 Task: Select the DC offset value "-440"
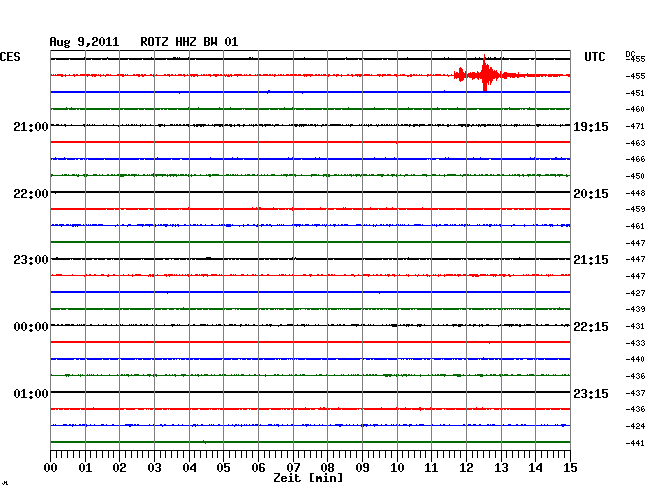635,359
